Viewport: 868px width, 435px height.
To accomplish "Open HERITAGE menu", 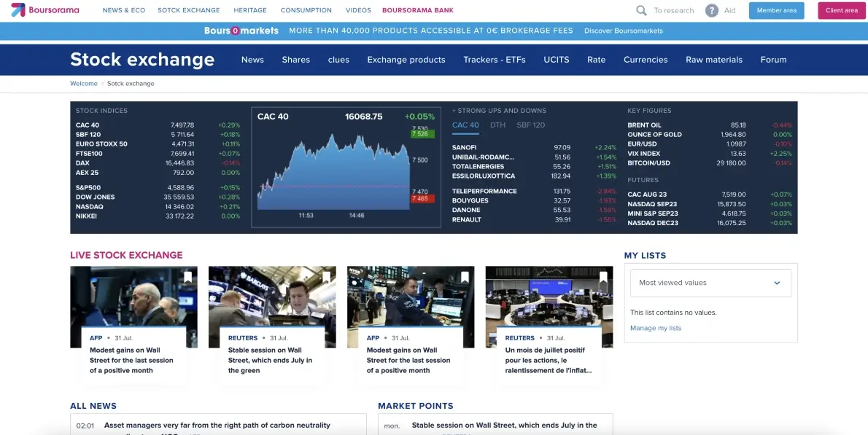I will pyautogui.click(x=250, y=10).
